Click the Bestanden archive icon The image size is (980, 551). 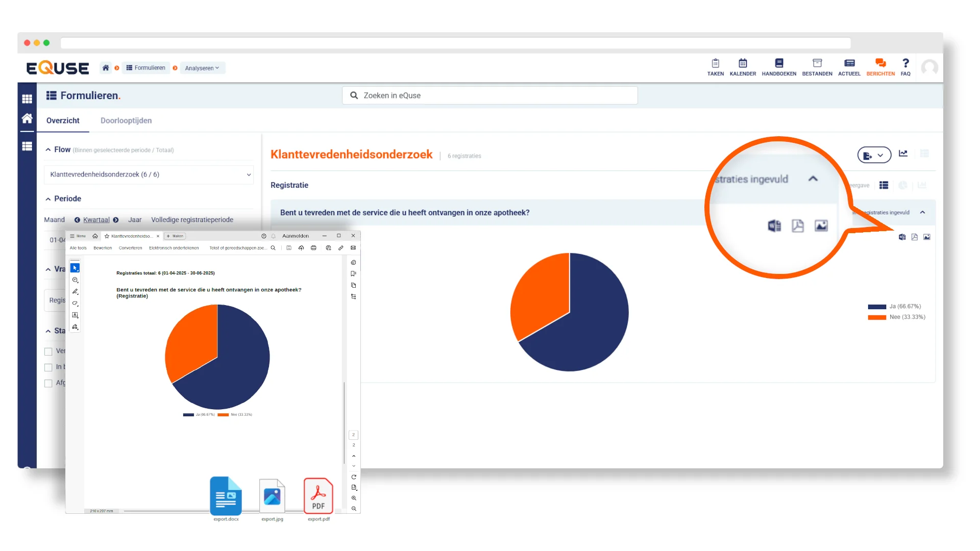click(817, 63)
